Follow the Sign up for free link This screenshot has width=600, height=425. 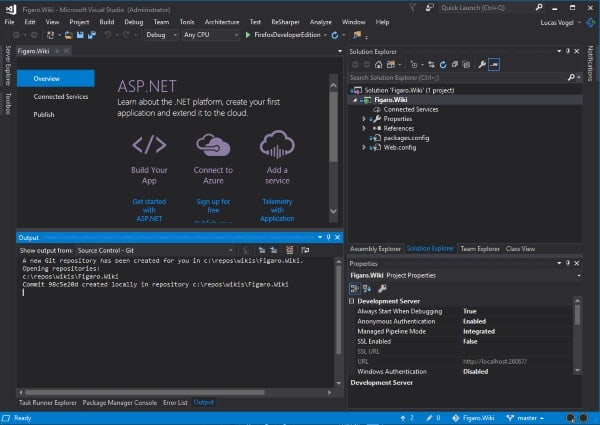(x=213, y=206)
